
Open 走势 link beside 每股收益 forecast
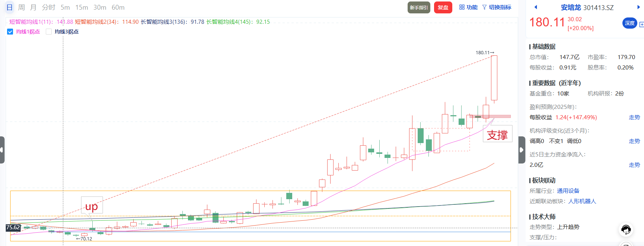pyautogui.click(x=634, y=117)
